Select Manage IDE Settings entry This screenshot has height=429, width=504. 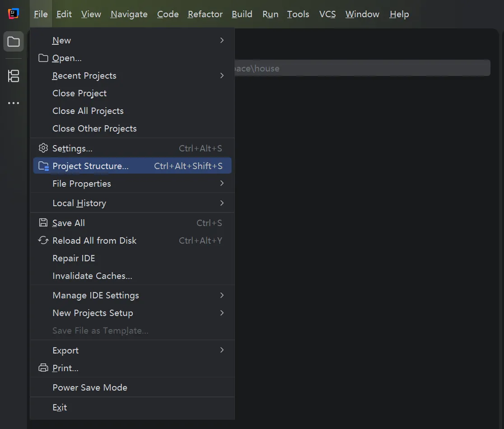coord(132,295)
